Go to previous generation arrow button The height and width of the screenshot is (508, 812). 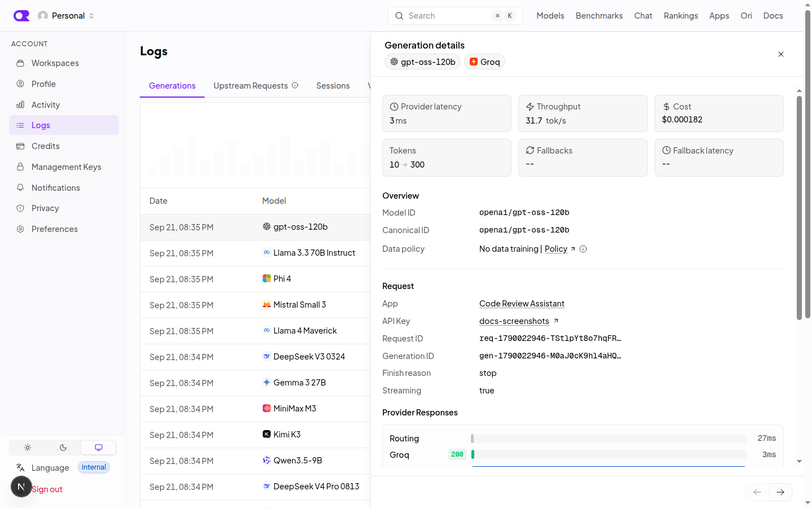point(757,492)
